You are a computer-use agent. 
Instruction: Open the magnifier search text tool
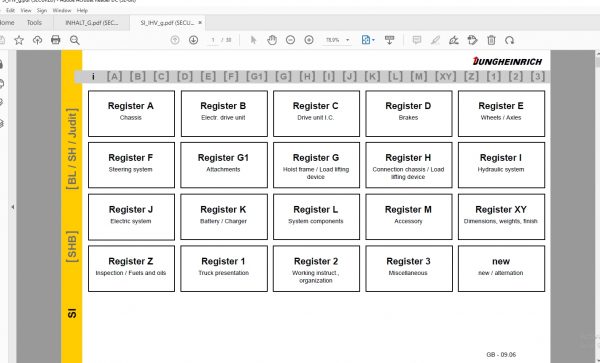coord(75,40)
